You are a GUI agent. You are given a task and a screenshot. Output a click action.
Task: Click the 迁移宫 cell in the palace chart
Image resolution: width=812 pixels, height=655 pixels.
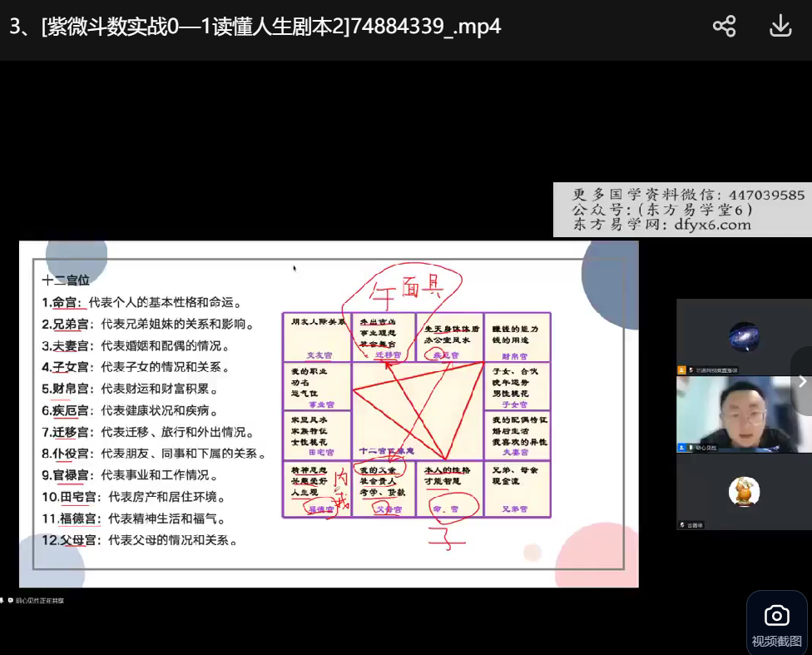pyautogui.click(x=383, y=337)
